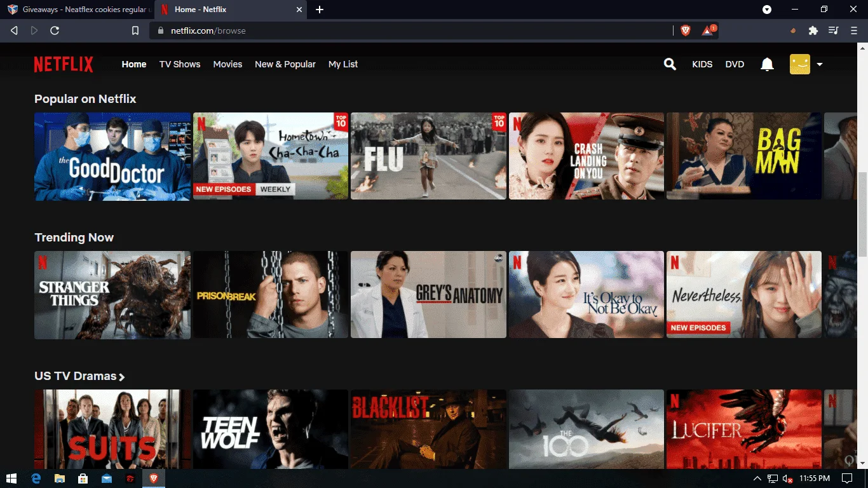
Task: Bookmark this page icon
Action: [x=135, y=30]
